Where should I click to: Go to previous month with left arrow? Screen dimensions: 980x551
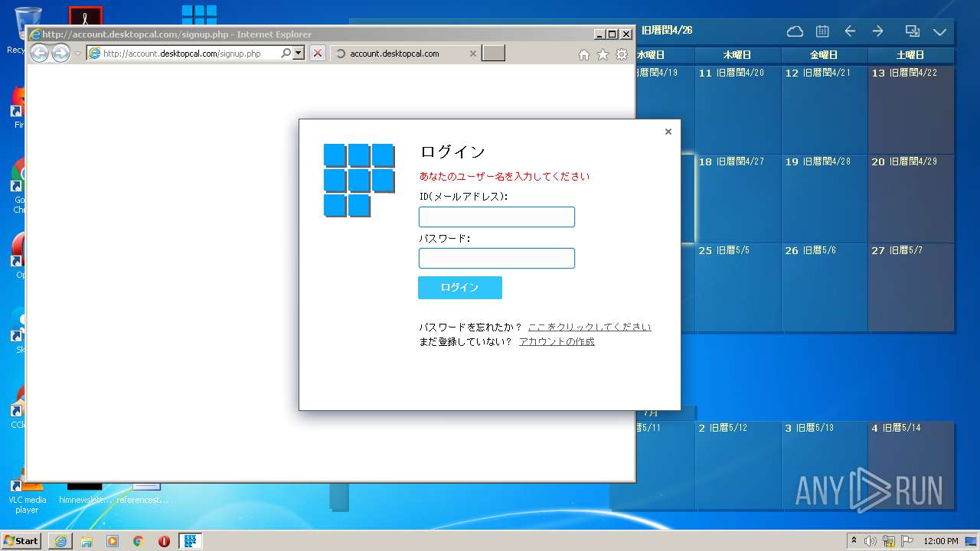click(x=850, y=31)
